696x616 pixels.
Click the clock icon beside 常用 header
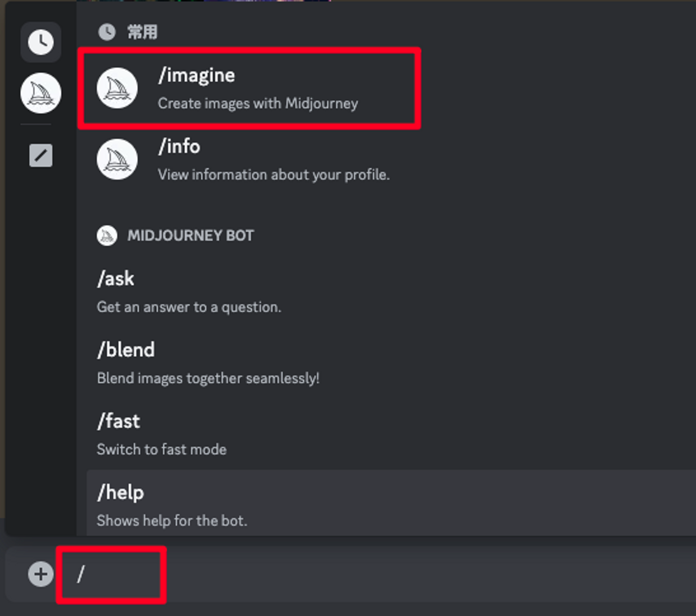[107, 32]
